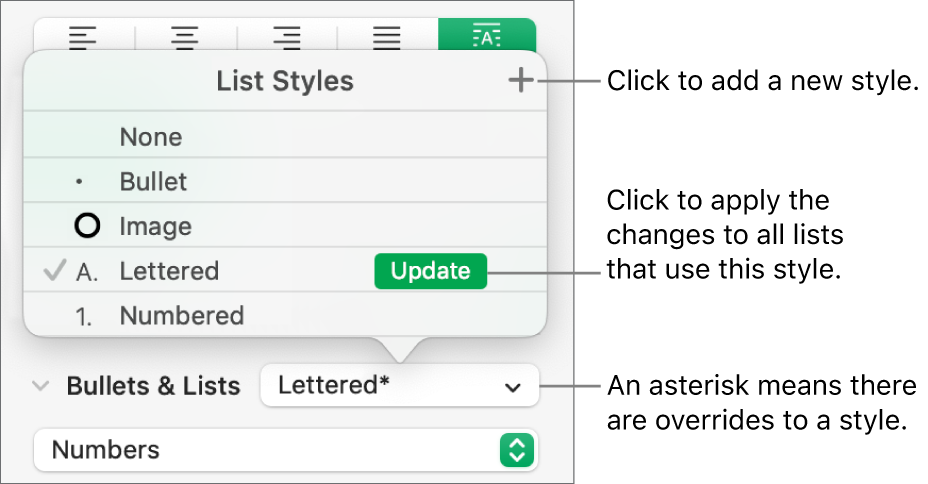Collapse the Bullets & Lists section chevron
This screenshot has height=484, width=928.
[x=41, y=386]
